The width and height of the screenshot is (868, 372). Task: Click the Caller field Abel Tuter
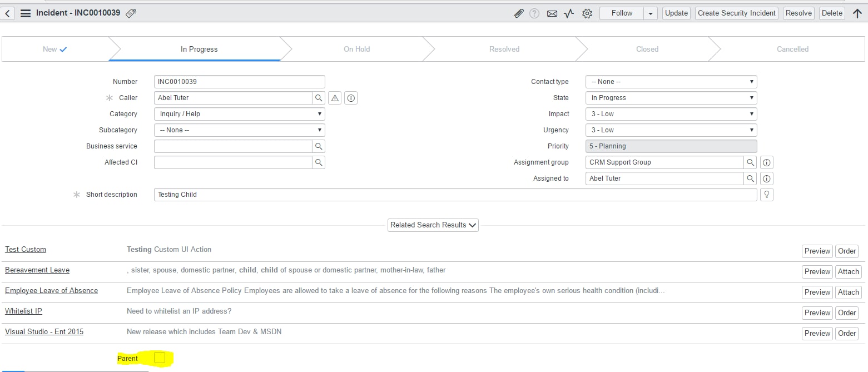233,98
